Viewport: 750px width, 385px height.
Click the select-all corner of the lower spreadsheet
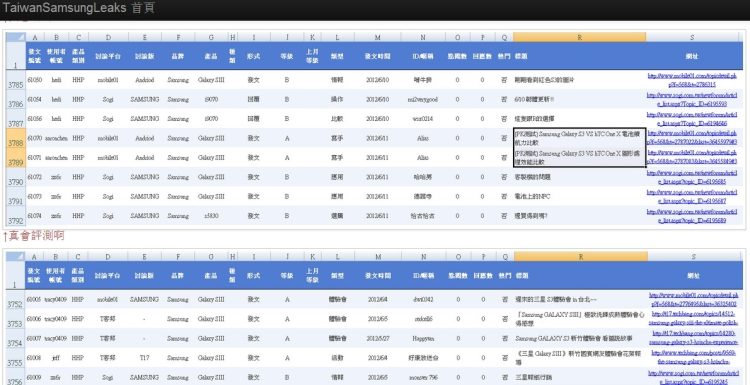click(x=16, y=256)
